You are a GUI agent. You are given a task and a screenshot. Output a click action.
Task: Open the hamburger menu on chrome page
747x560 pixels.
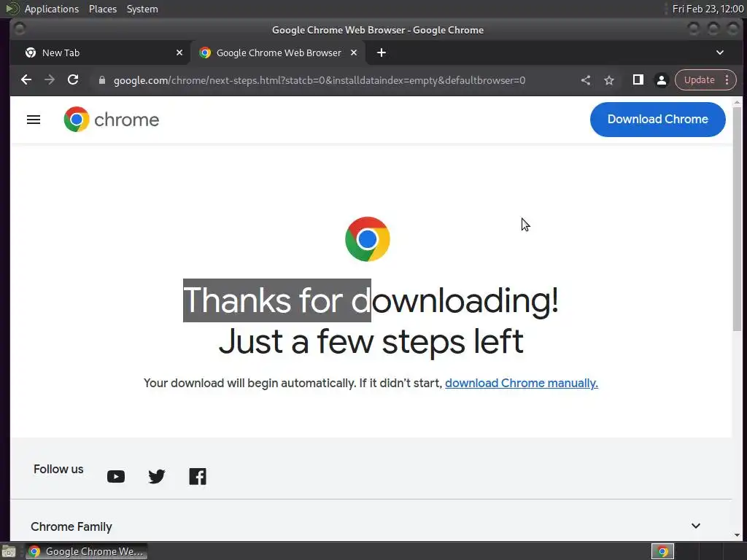(x=34, y=120)
